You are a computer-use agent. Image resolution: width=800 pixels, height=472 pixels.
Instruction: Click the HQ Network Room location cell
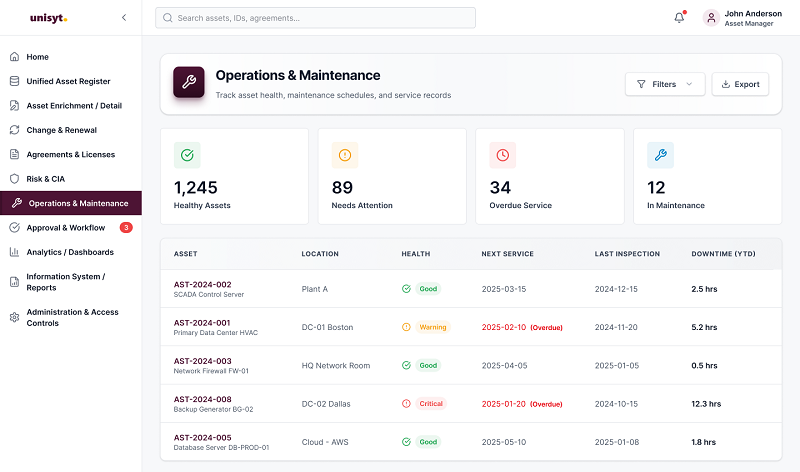[x=336, y=365]
